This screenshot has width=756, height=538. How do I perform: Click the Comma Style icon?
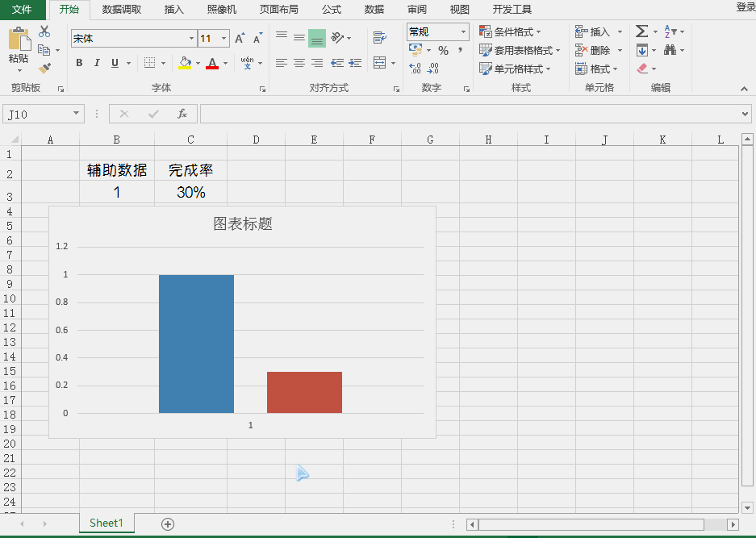[x=461, y=50]
